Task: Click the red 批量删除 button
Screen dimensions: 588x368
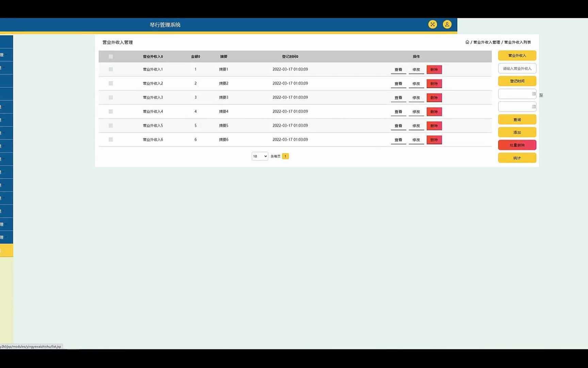Action: tap(517, 145)
